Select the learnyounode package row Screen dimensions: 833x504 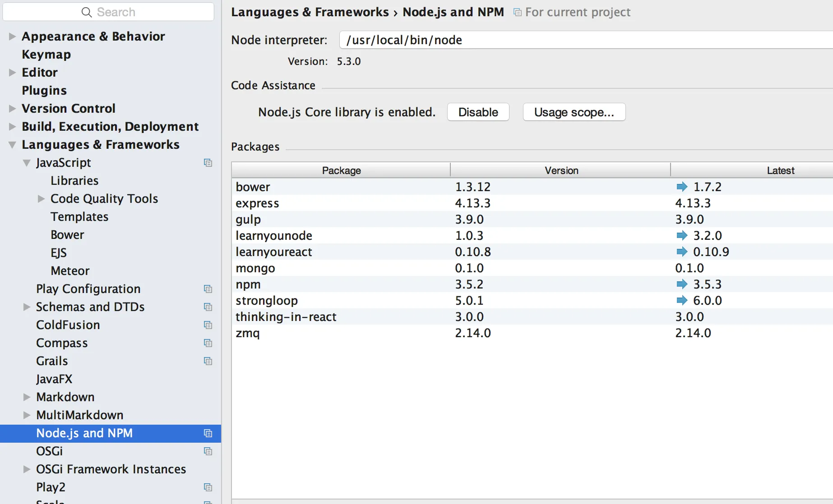274,235
